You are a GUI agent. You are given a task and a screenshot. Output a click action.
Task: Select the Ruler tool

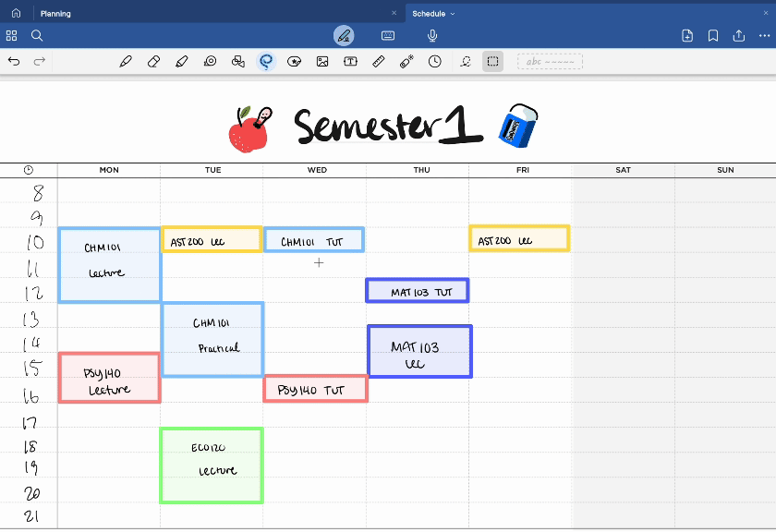[x=378, y=62]
